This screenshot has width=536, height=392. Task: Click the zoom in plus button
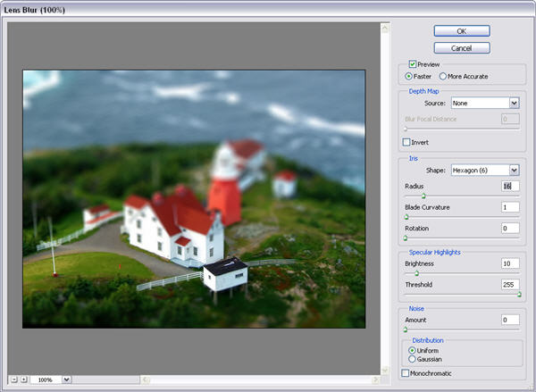pos(23,379)
